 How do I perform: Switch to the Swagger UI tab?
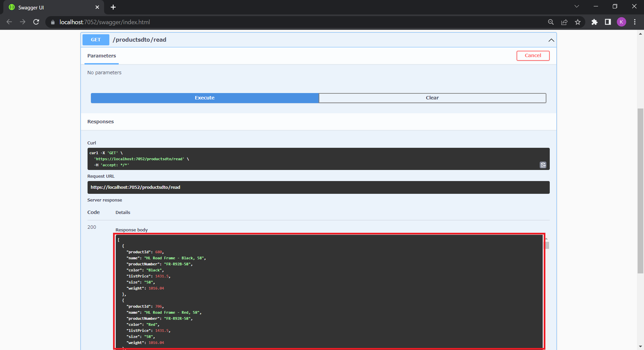[54, 7]
